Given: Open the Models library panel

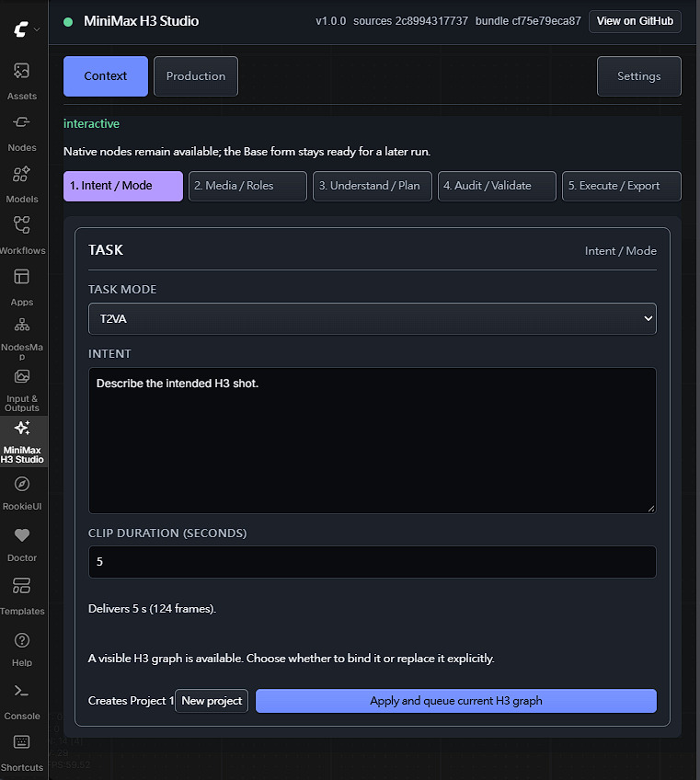Looking at the screenshot, I should click(x=22, y=184).
